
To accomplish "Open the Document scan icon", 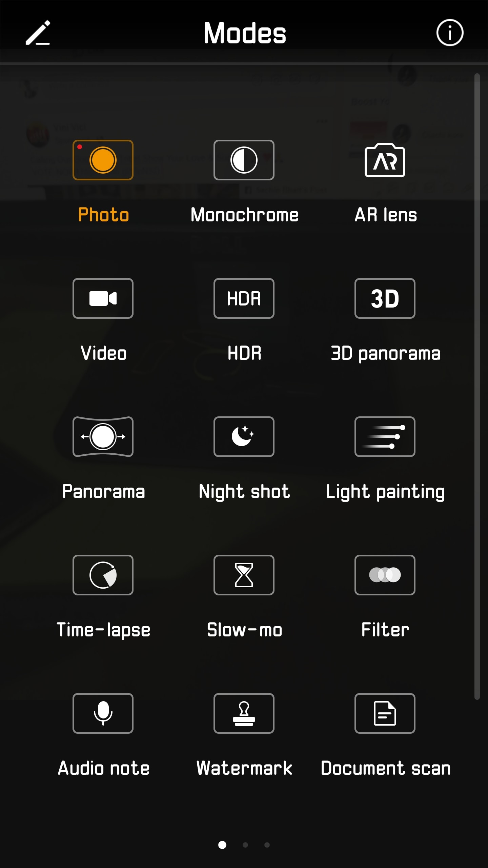I will [385, 713].
